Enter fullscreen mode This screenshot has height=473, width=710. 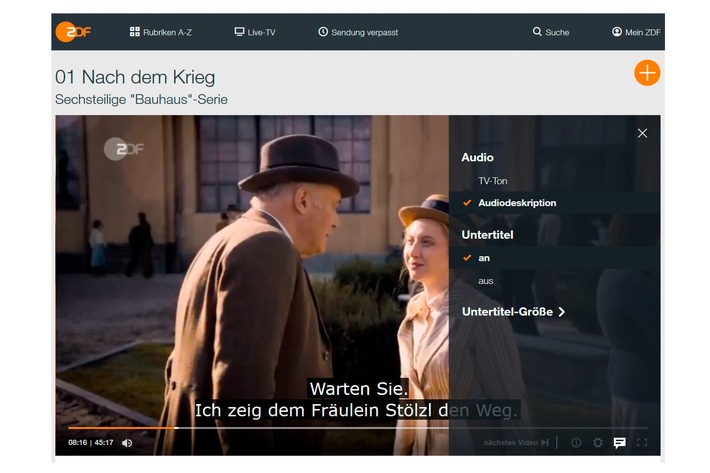point(642,443)
